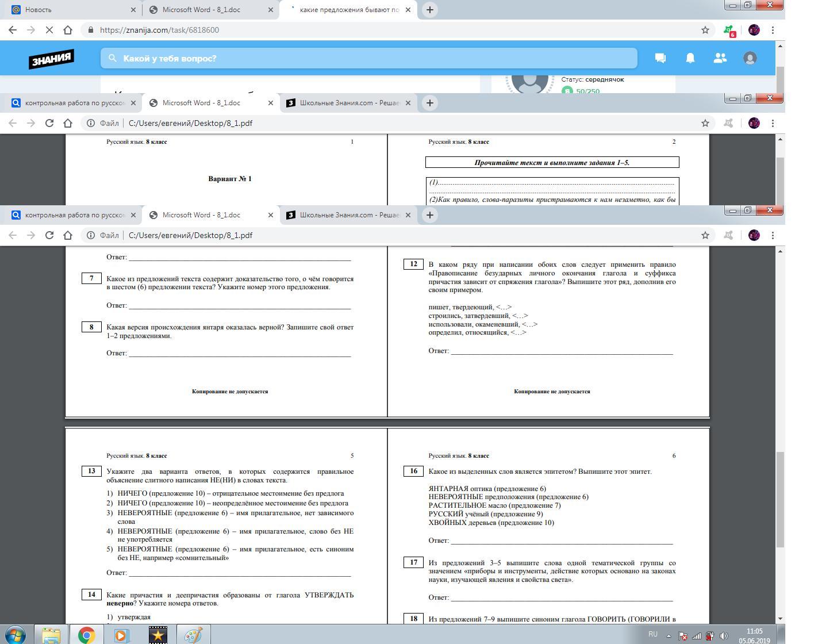The height and width of the screenshot is (644, 822).
Task: Open a new tab in the "Вариант № 1" window
Action: pyautogui.click(x=429, y=103)
